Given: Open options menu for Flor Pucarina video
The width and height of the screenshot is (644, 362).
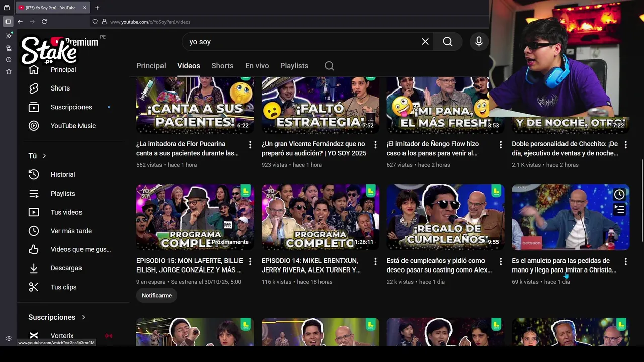Looking at the screenshot, I should click(x=250, y=145).
